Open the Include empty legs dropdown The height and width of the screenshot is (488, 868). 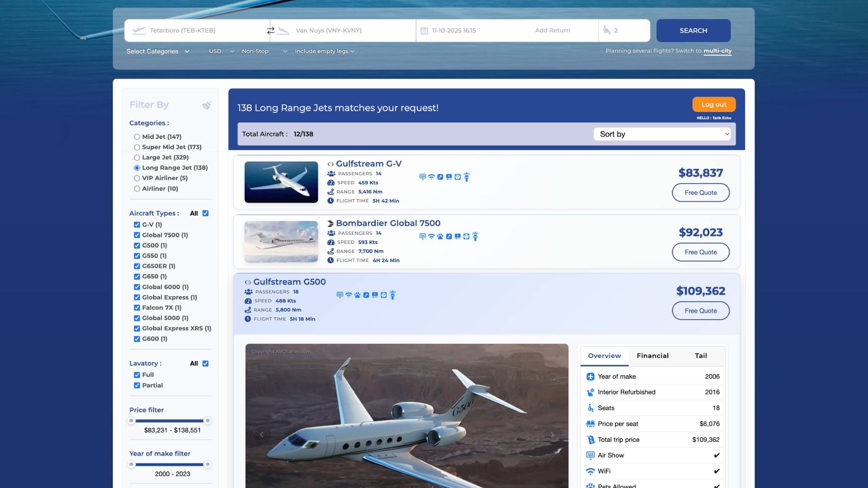click(325, 52)
